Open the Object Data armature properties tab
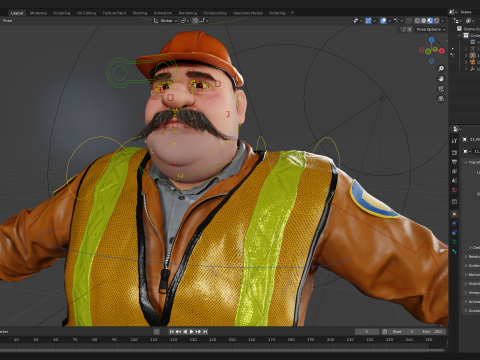This screenshot has width=480, height=360. click(454, 242)
